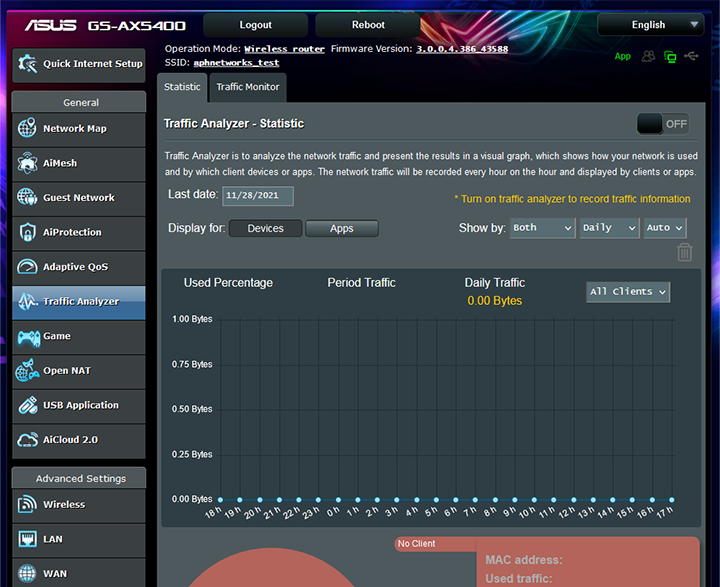Open the Game controller icon

(27, 336)
